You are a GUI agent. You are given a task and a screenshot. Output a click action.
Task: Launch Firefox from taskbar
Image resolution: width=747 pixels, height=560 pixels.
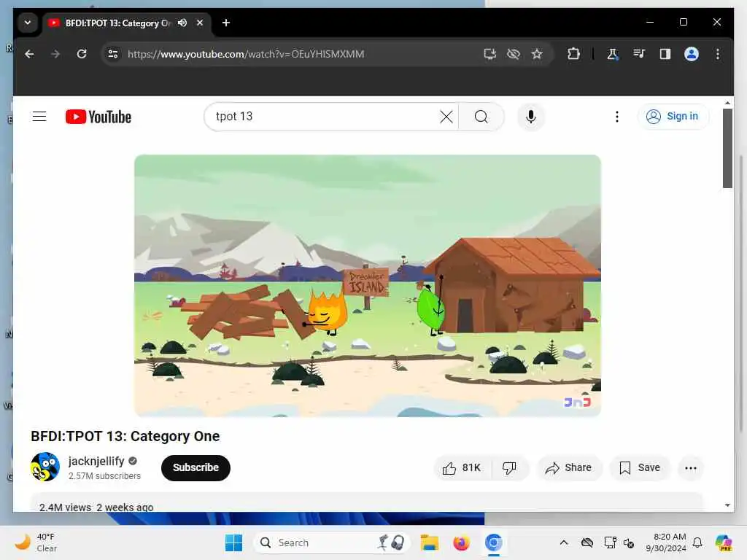click(461, 542)
